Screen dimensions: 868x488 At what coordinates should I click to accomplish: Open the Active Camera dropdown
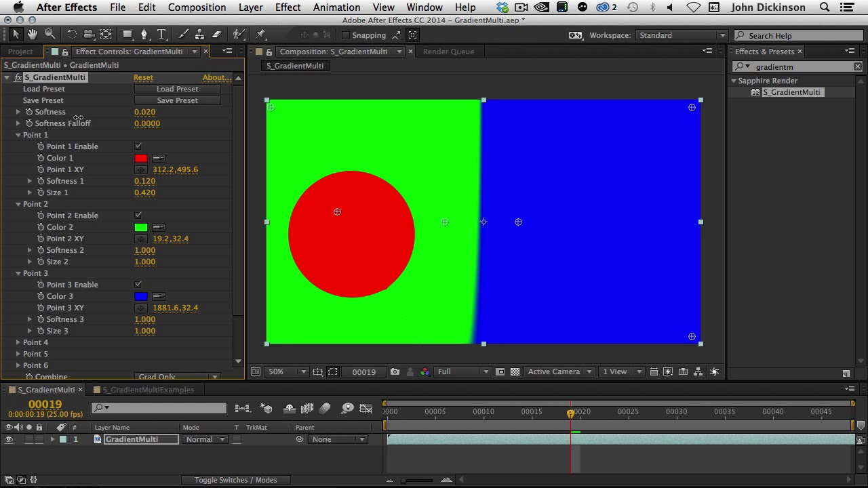(x=559, y=371)
